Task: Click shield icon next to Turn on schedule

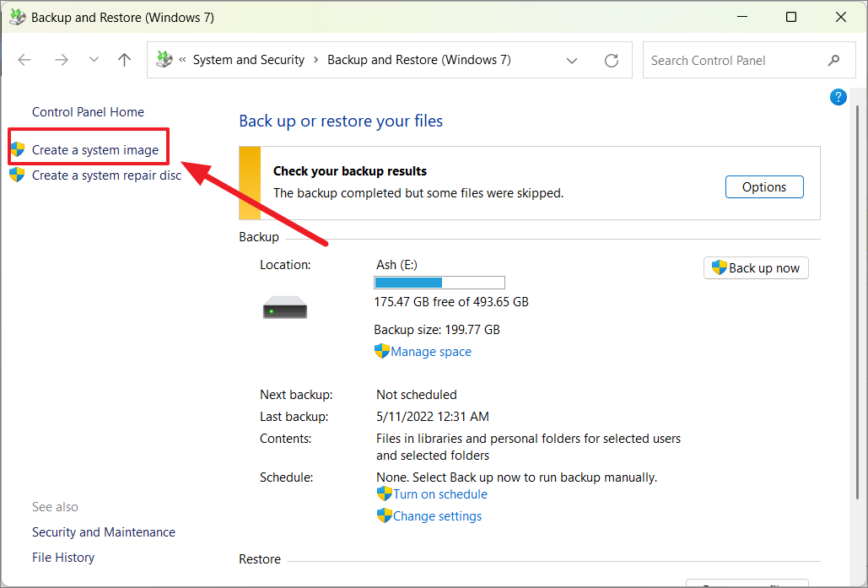Action: click(384, 494)
